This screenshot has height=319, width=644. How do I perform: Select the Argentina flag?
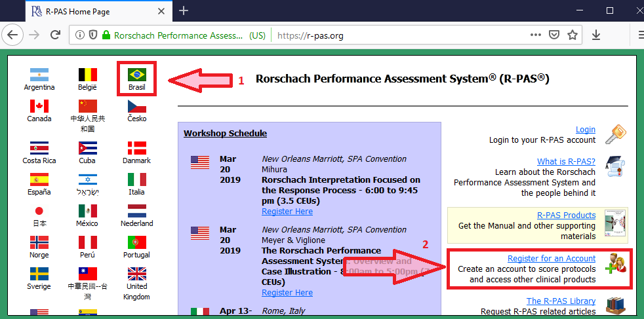click(x=39, y=74)
